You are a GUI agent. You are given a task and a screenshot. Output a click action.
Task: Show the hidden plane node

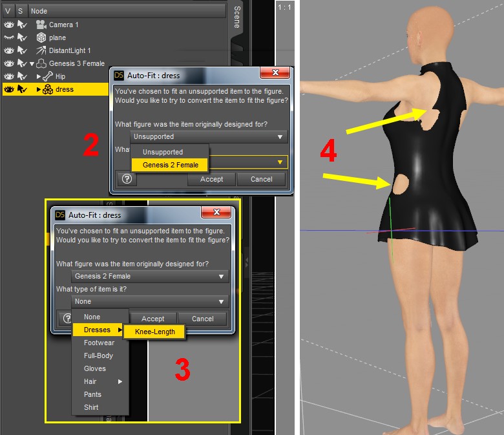pos(8,37)
